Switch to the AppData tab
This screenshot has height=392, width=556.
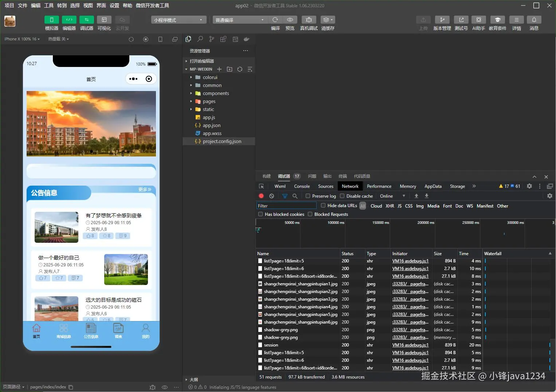point(433,186)
